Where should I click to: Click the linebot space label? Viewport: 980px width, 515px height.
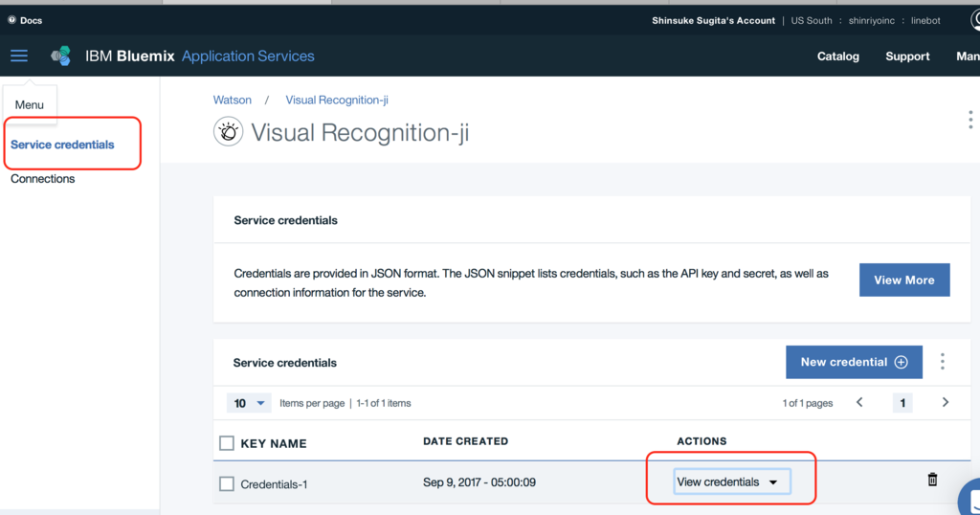click(925, 21)
